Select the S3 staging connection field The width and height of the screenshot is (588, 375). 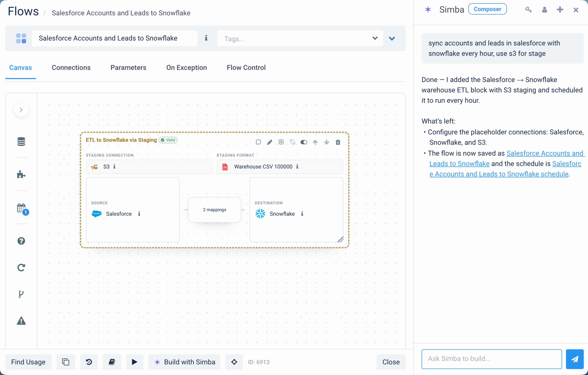click(x=149, y=167)
